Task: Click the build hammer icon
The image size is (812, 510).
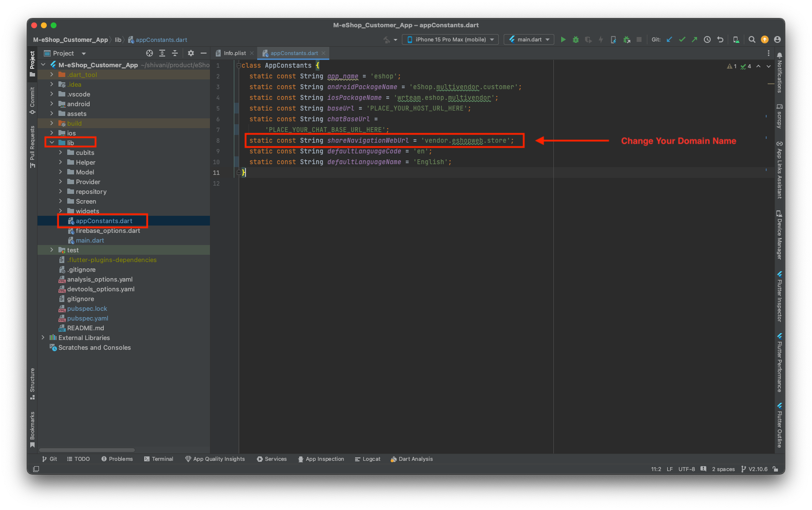Action: (x=387, y=39)
